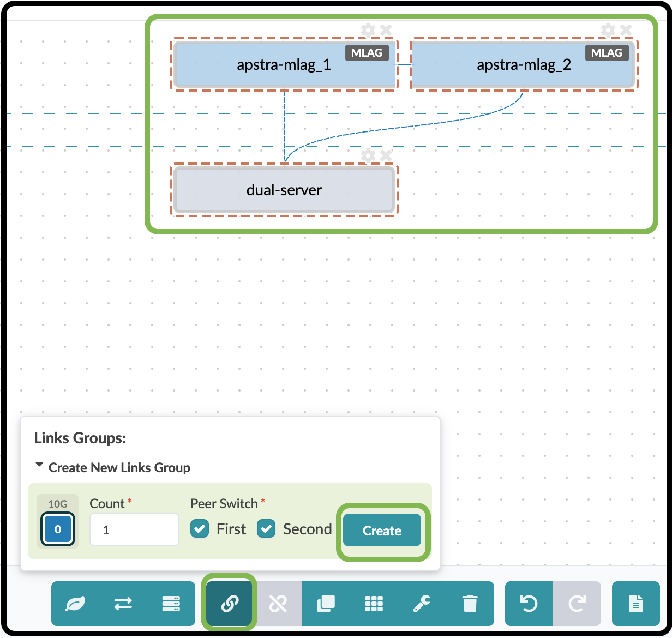Click the server stack toolbar icon
The width and height of the screenshot is (672, 638).
tap(171, 604)
